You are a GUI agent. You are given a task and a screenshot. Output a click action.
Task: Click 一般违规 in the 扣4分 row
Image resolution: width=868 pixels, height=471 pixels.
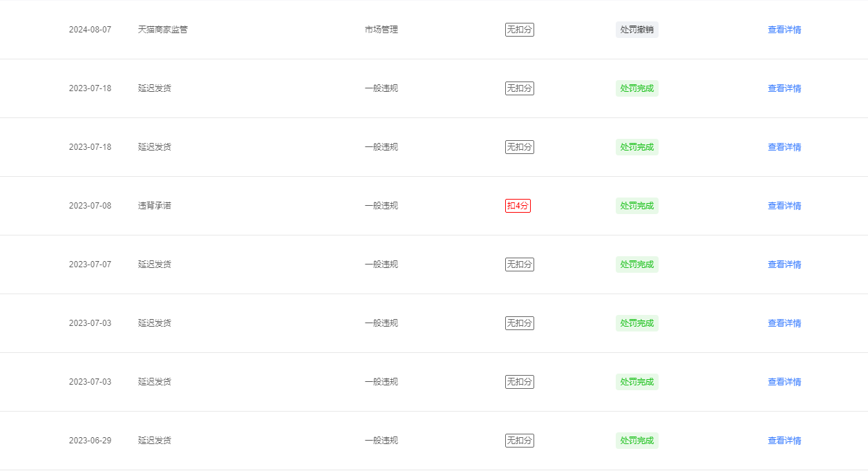[381, 206]
